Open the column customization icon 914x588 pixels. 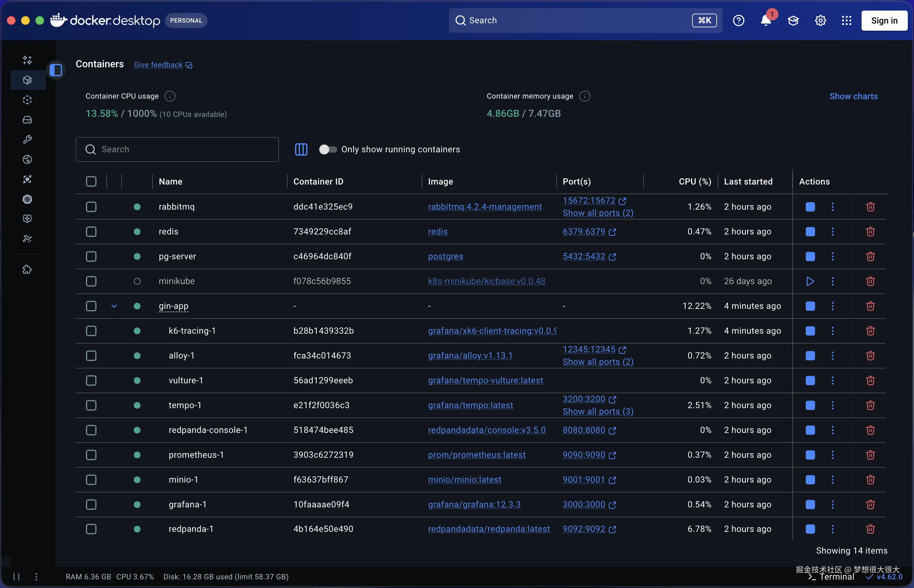(x=301, y=149)
